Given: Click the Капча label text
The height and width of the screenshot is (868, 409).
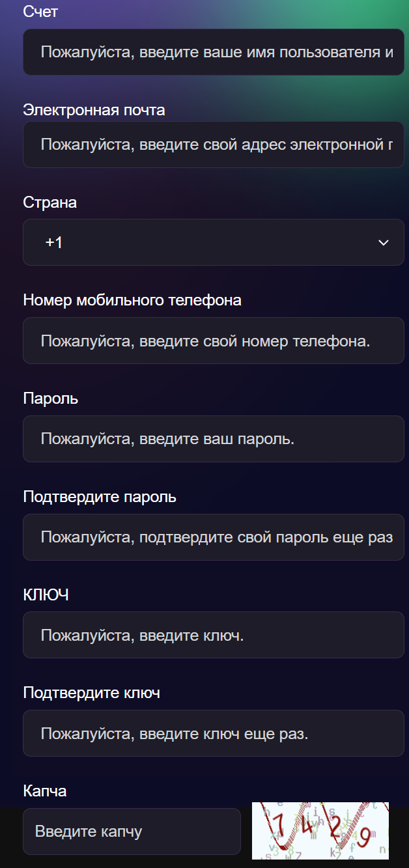Looking at the screenshot, I should (44, 791).
